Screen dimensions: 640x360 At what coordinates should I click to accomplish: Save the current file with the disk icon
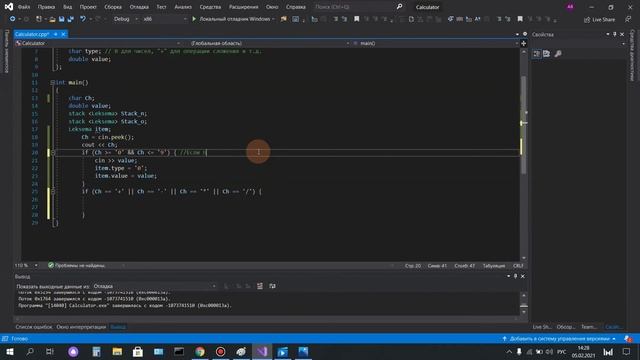tap(62, 19)
